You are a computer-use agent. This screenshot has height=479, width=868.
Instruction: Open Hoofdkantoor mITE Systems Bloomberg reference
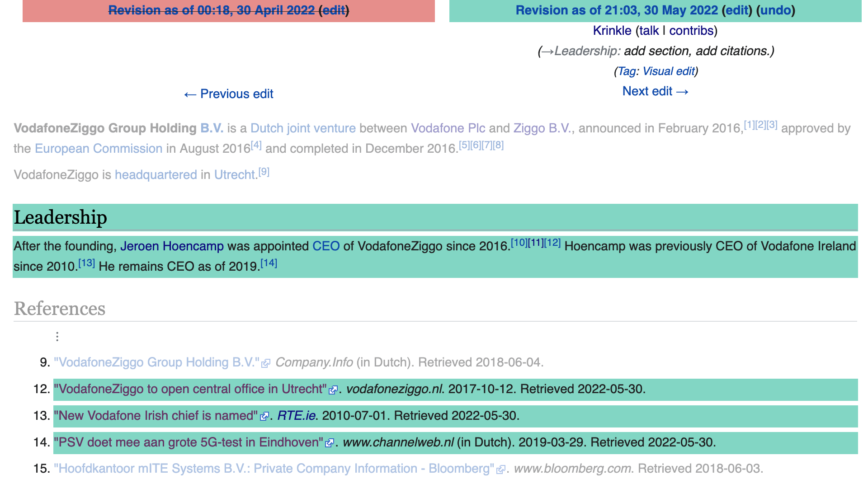(x=274, y=469)
